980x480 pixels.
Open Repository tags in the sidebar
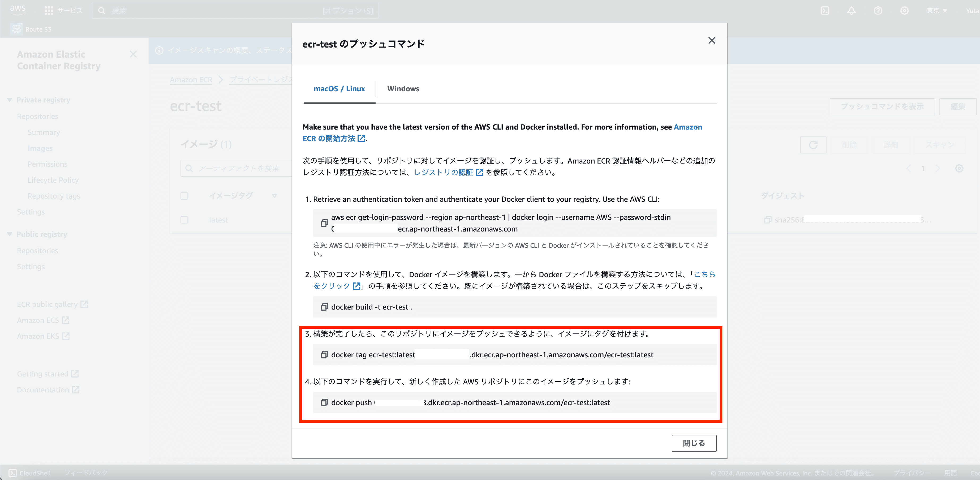[54, 196]
